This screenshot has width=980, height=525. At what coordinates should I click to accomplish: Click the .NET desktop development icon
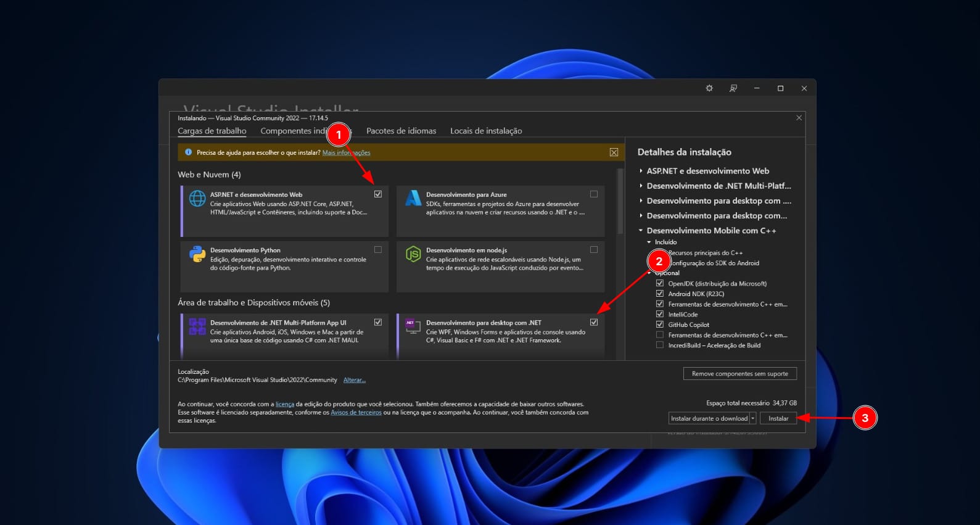(x=413, y=326)
